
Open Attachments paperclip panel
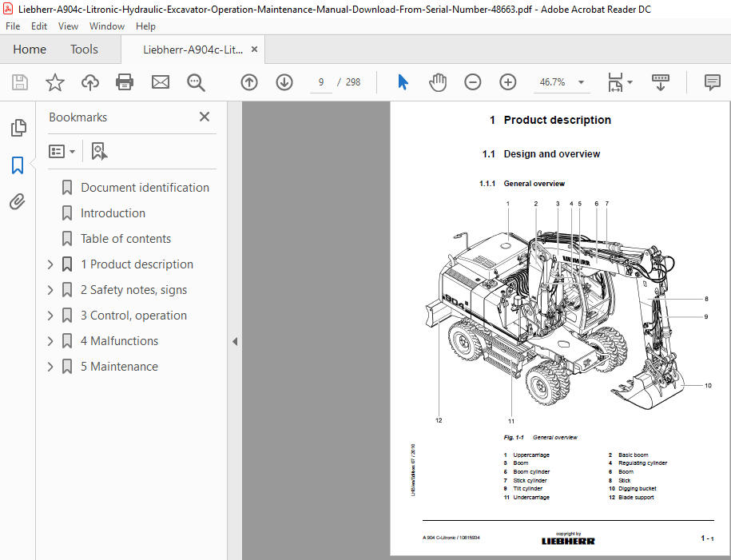(18, 202)
